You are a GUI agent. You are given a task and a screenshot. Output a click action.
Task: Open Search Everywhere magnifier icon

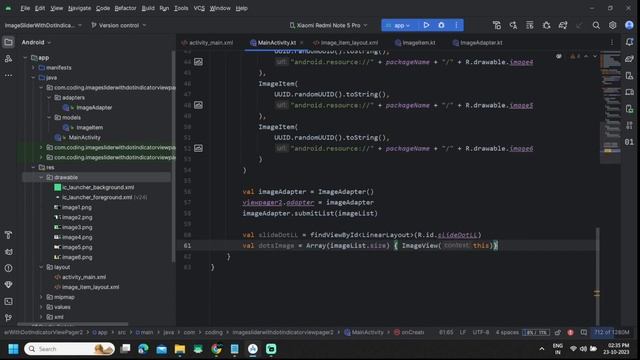[596, 25]
